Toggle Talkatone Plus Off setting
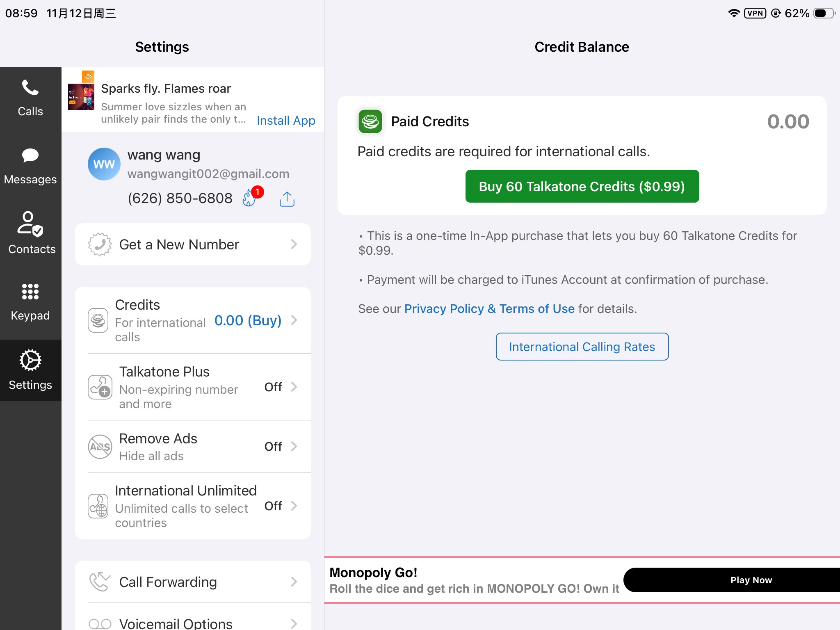The image size is (840, 630). [273, 387]
